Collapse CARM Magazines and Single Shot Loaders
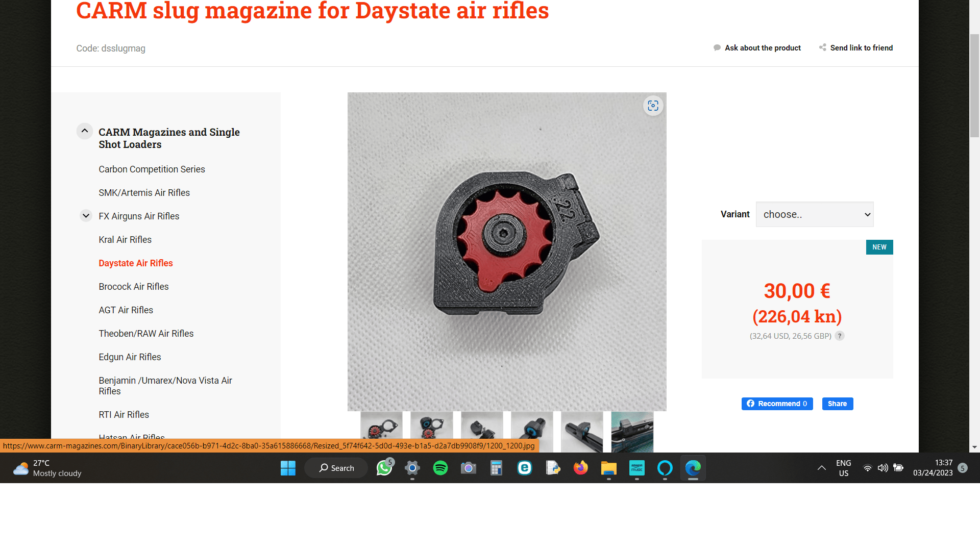Viewport: 980px width, 551px height. tap(85, 131)
